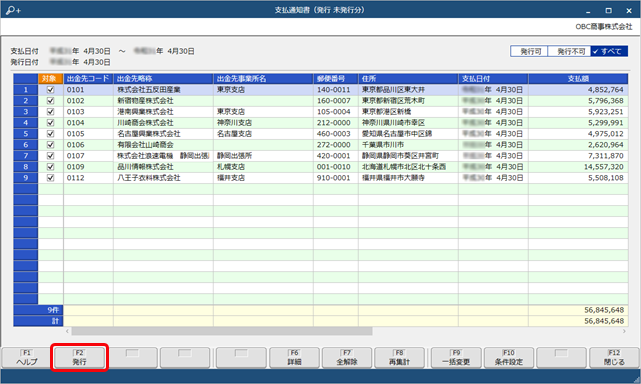Screen dimensions: 641x384
Task: Click the 支払日付 start date value
Action: click(x=80, y=51)
